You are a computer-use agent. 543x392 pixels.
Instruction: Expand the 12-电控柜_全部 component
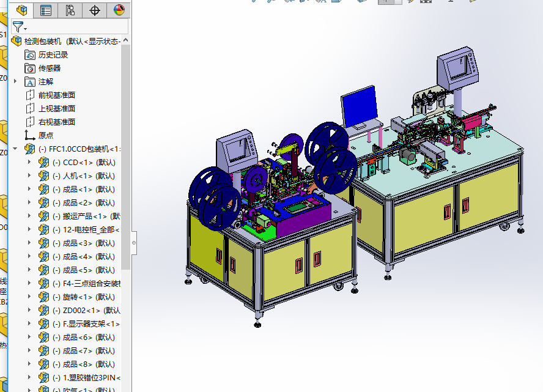pos(29,229)
